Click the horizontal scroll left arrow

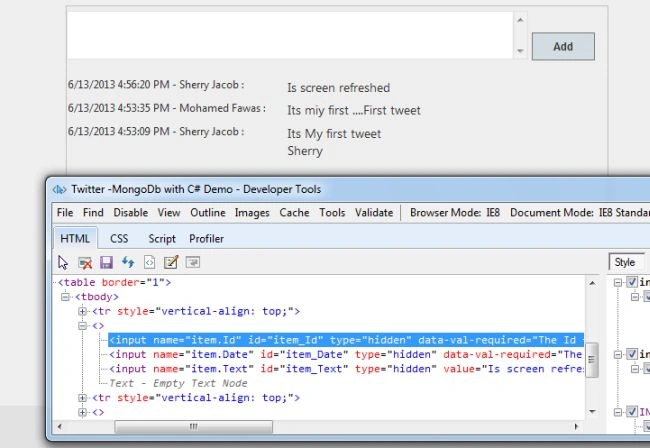(59, 426)
